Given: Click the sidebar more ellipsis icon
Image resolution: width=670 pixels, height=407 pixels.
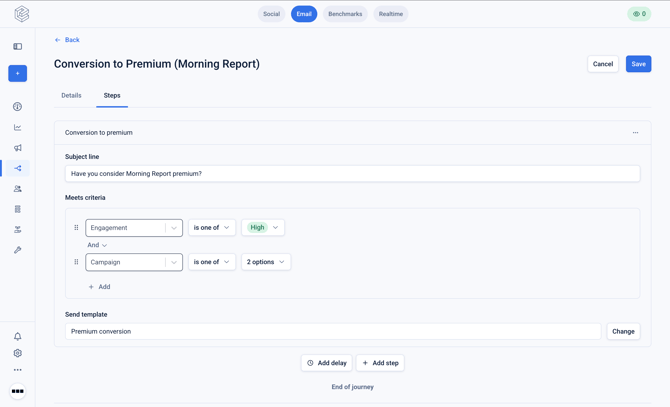Looking at the screenshot, I should click(x=18, y=370).
